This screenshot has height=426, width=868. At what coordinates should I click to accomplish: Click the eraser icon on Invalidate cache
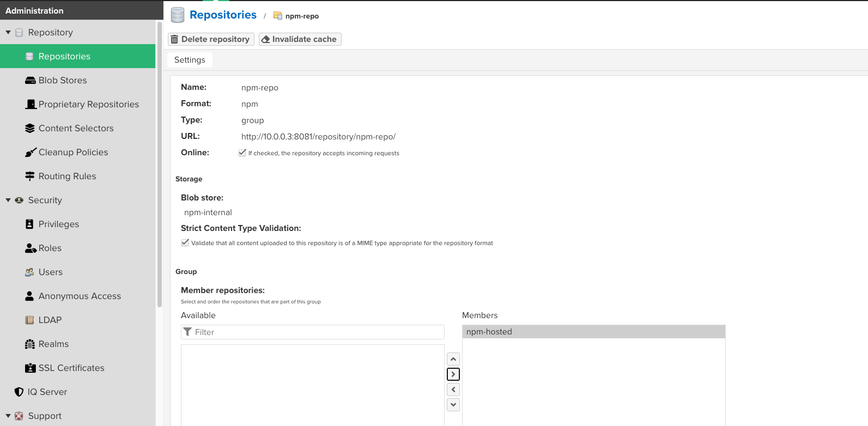265,40
